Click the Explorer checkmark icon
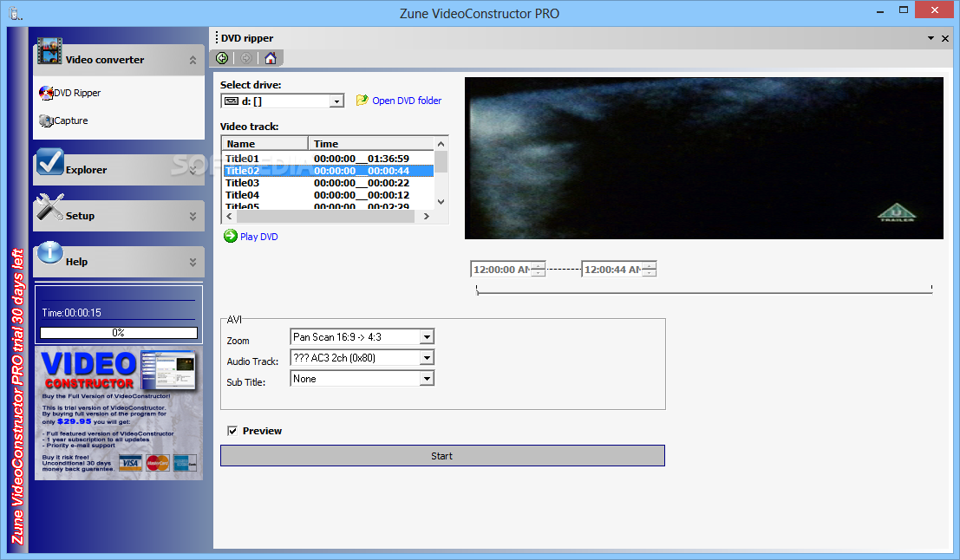This screenshot has width=960, height=560. [49, 162]
